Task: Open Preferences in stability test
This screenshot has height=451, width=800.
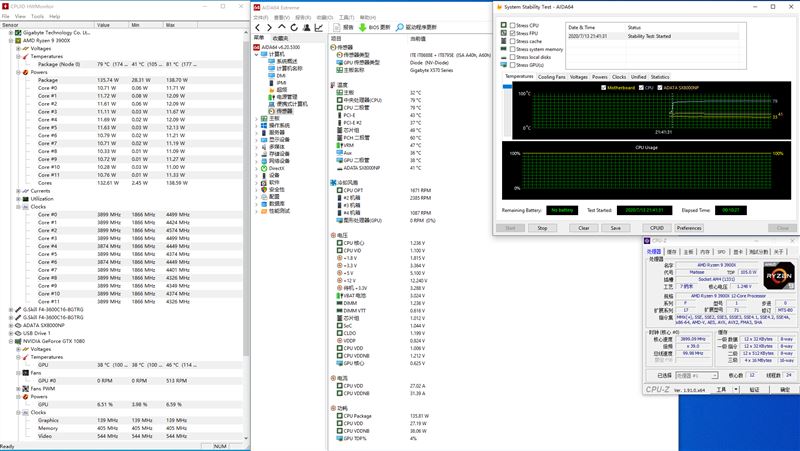Action: point(689,228)
